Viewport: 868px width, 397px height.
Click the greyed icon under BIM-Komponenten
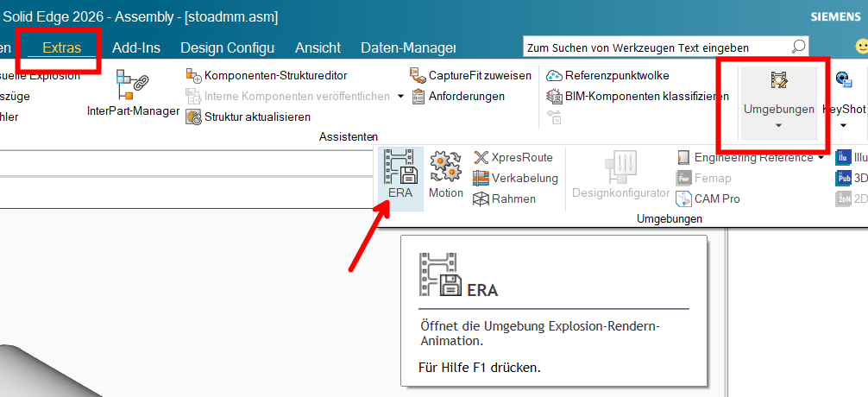coord(554,117)
